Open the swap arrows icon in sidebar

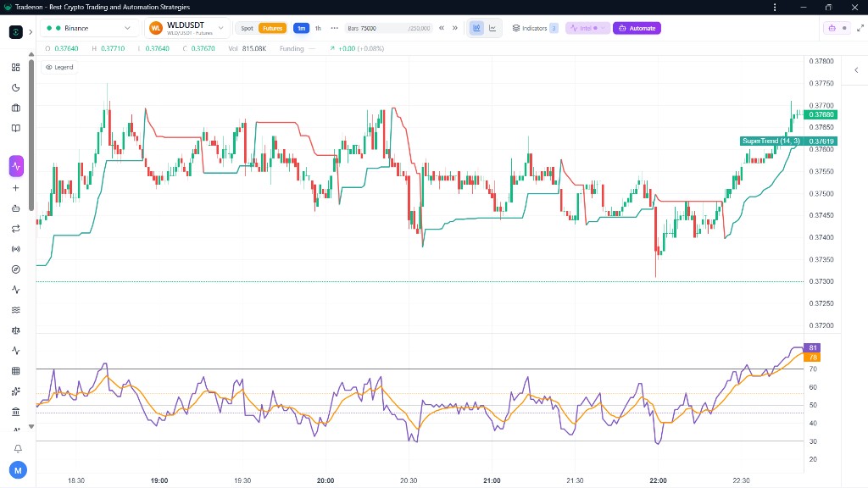[15, 229]
